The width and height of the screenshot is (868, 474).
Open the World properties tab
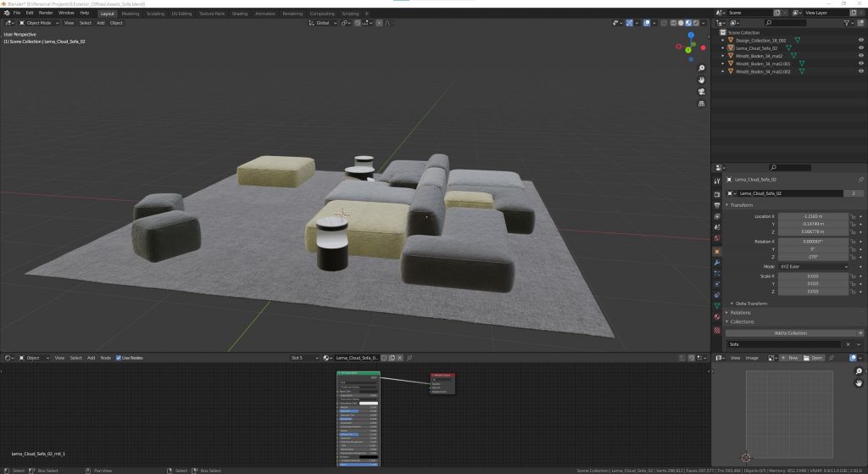(717, 238)
